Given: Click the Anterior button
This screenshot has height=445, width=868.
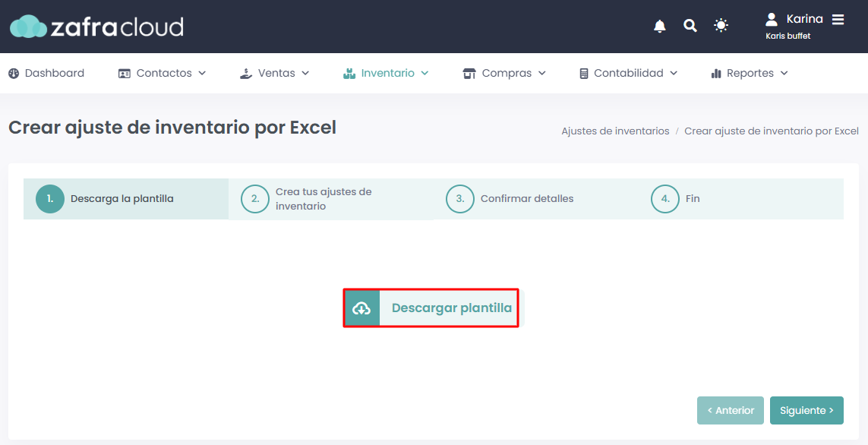Looking at the screenshot, I should pos(730,411).
